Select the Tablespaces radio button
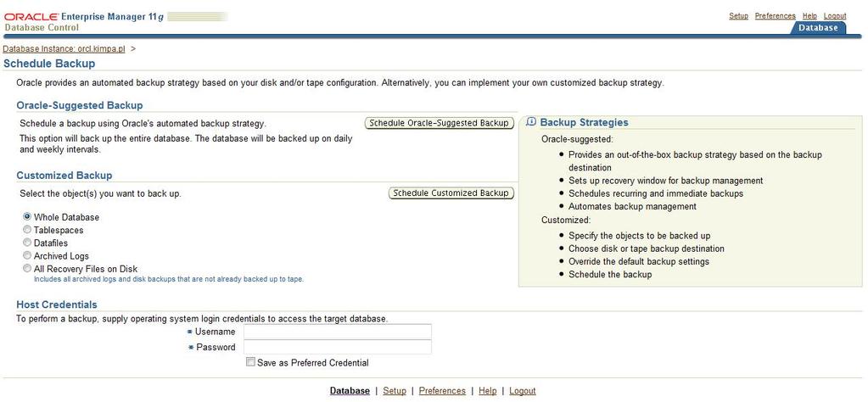Viewport: 868px width, 402px height. coord(27,230)
